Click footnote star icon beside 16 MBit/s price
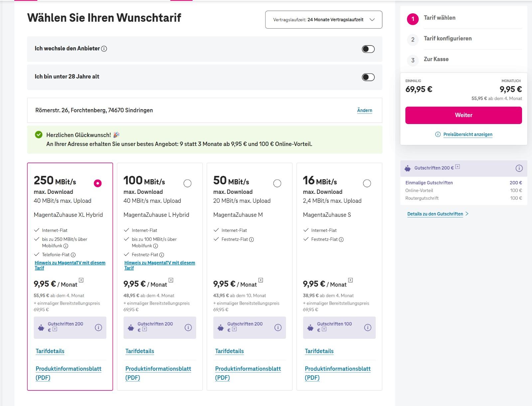This screenshot has width=532, height=406. point(350,280)
